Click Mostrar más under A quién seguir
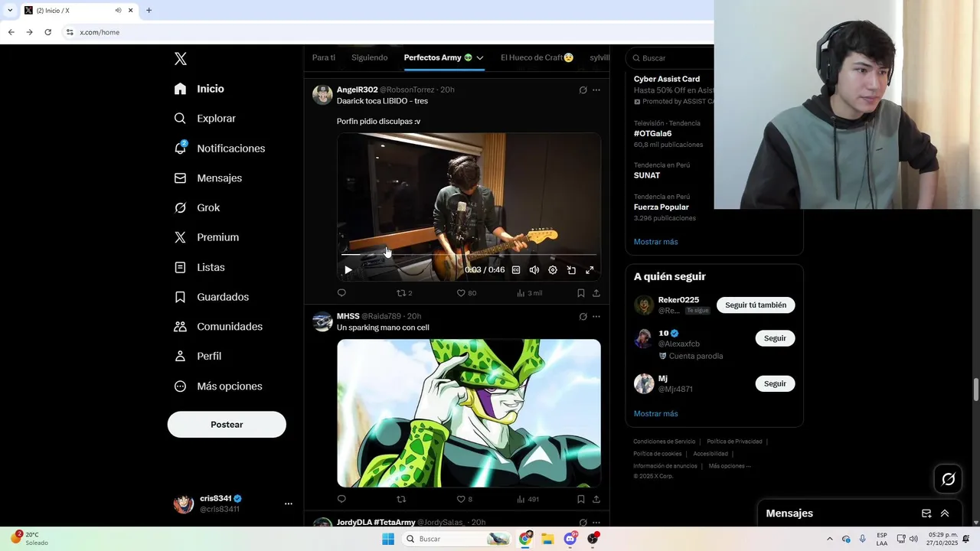The image size is (980, 551). click(x=655, y=413)
